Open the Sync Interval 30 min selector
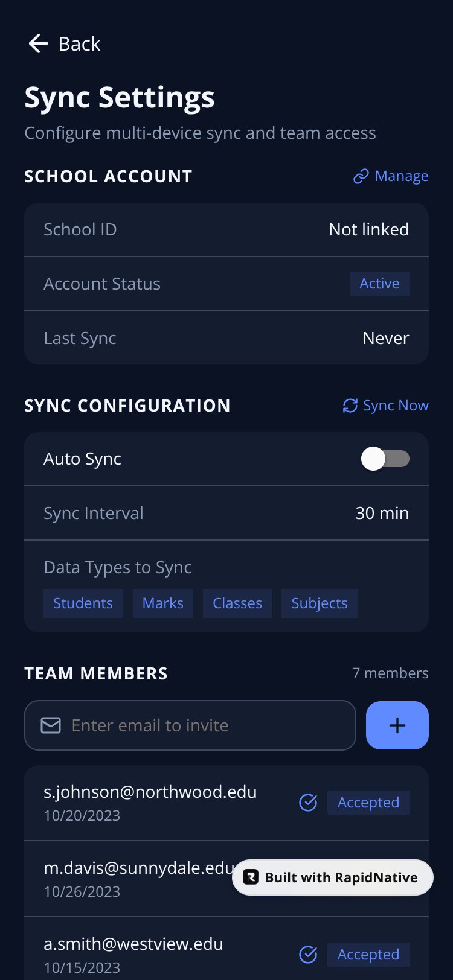 pos(382,513)
